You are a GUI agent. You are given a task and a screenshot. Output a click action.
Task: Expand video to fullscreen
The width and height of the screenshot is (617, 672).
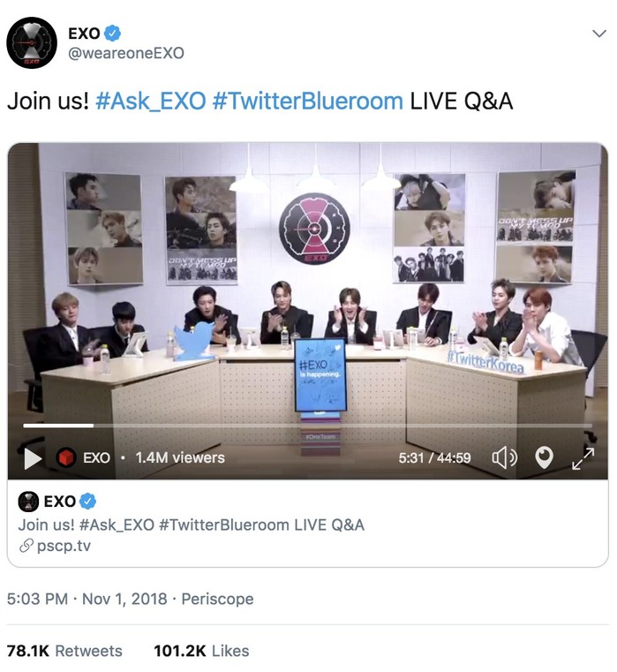583,458
